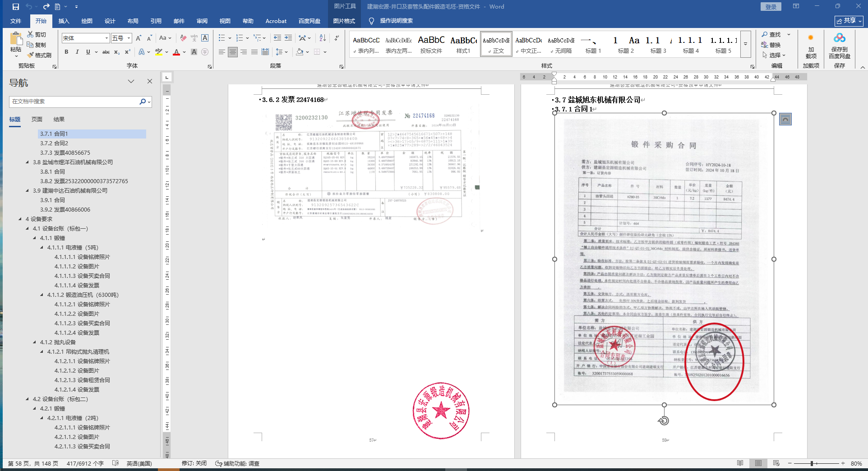Decrease the paragraph indent
Screen dimensions: 868x471
(277, 38)
